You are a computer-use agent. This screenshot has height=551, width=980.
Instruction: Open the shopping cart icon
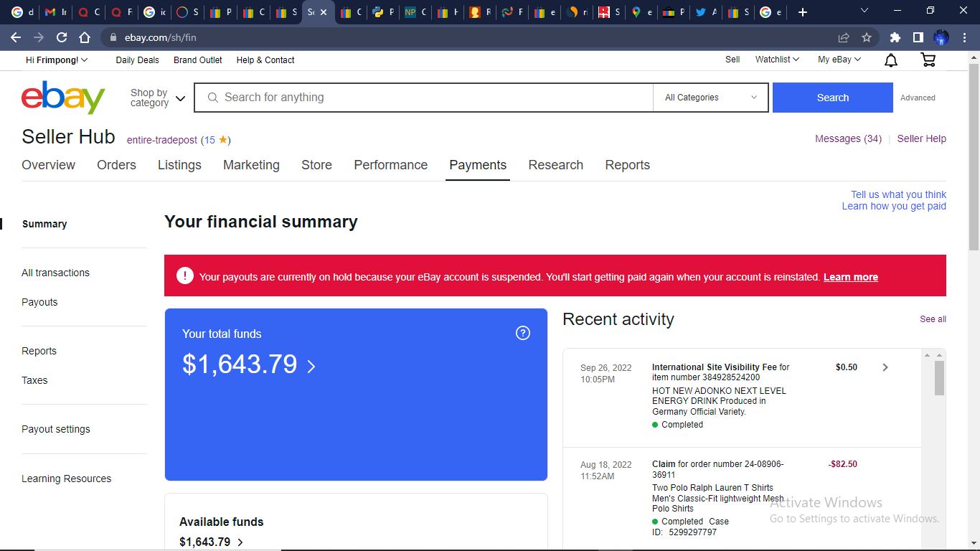[x=928, y=60]
